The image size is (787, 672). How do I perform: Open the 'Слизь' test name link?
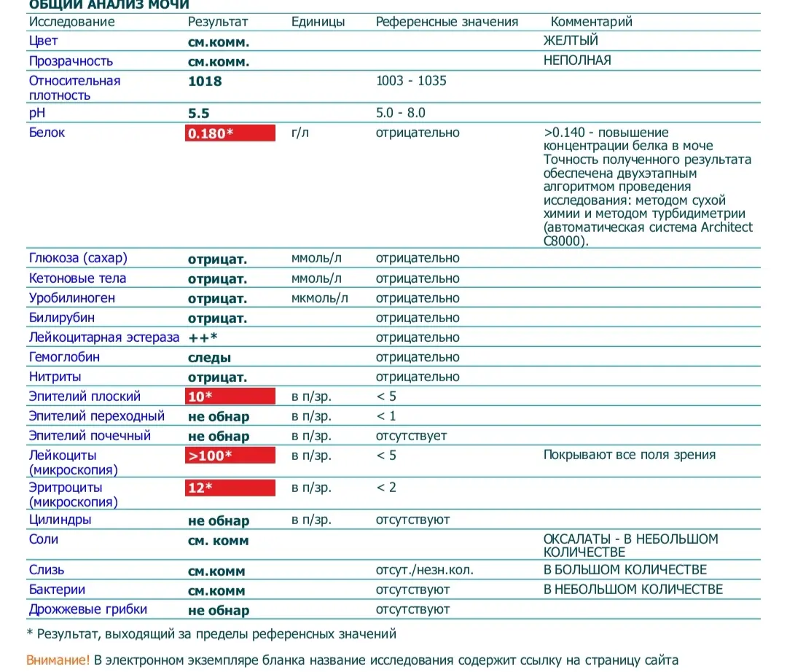click(x=47, y=570)
